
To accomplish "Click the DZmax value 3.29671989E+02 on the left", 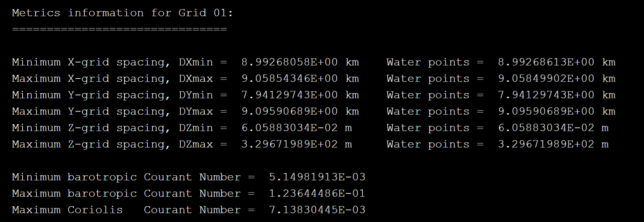I will tap(289, 144).
